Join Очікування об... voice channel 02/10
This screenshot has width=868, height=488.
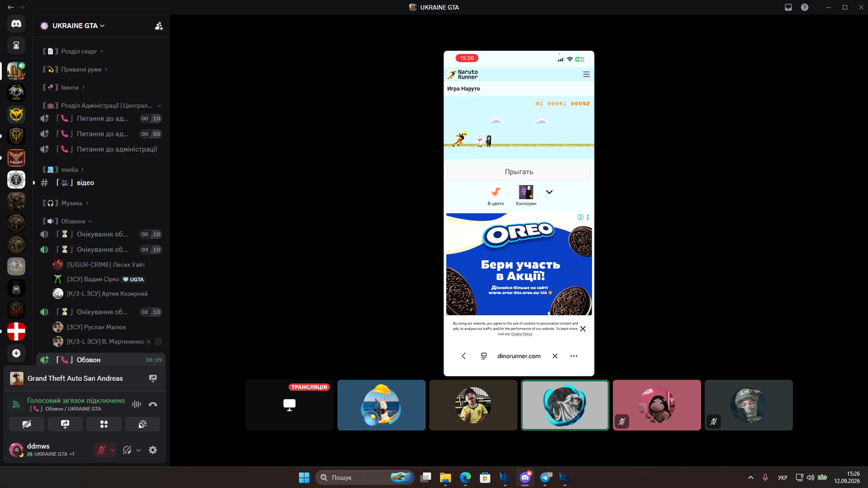(x=100, y=312)
